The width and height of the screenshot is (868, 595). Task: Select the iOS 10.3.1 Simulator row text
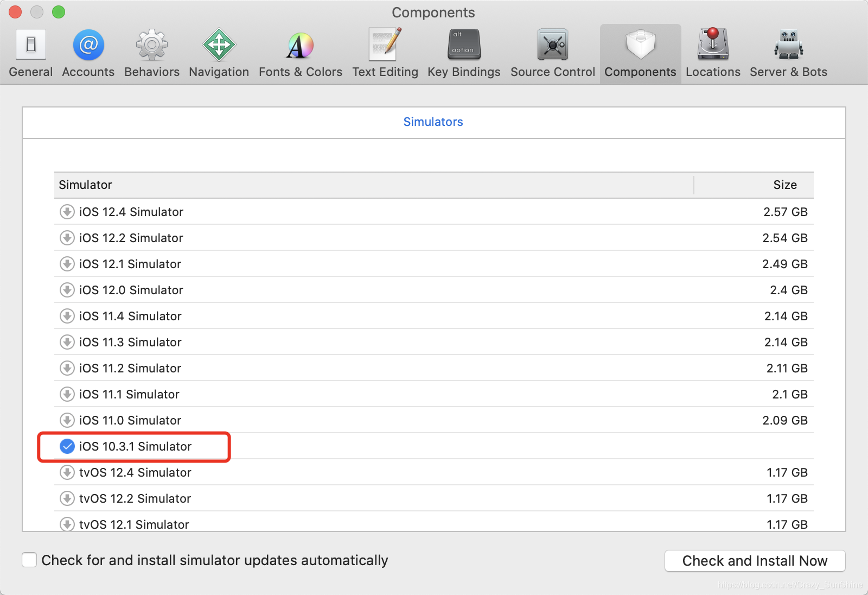[x=136, y=446]
